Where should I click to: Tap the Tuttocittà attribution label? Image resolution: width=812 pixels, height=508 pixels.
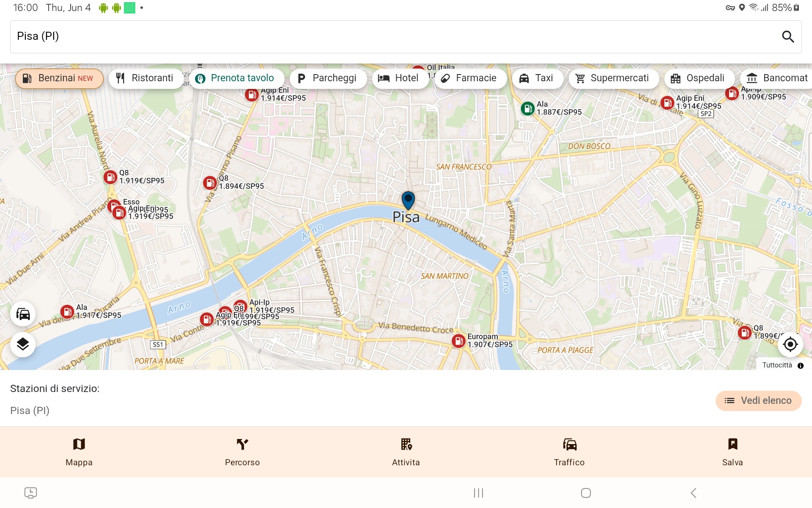point(777,365)
